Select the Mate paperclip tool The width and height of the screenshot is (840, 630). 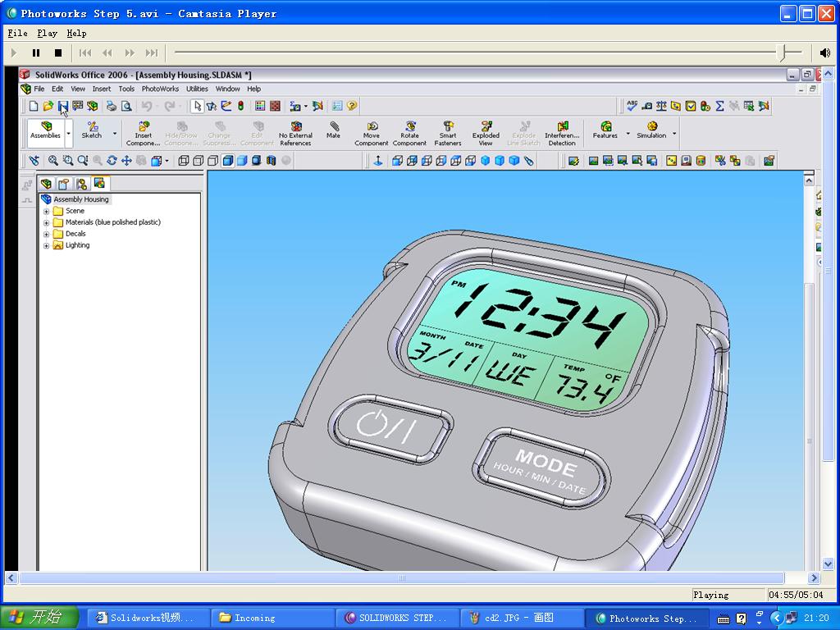coord(333,130)
